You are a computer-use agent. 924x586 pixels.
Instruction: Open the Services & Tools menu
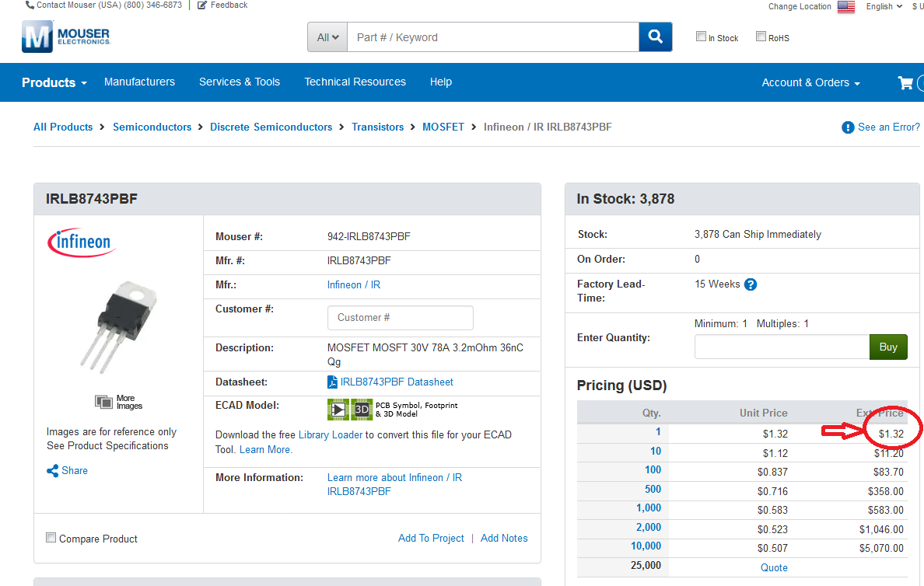coord(240,82)
